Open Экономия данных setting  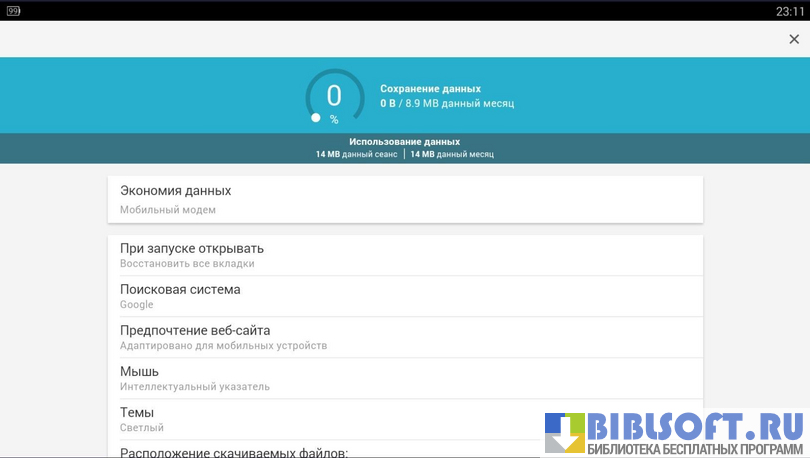tap(405, 199)
